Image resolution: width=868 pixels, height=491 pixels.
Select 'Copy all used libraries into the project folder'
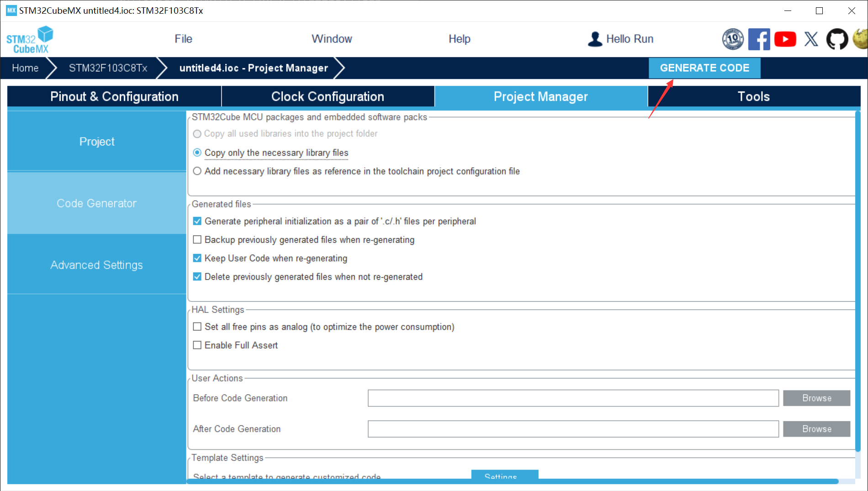[197, 134]
